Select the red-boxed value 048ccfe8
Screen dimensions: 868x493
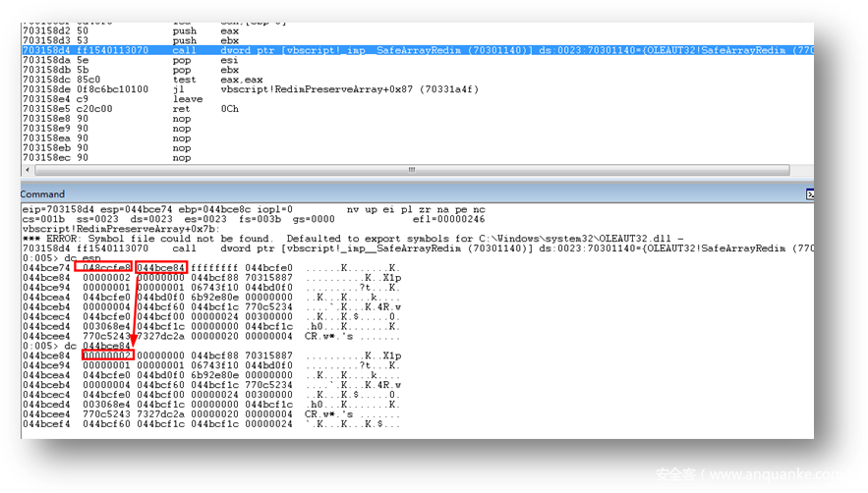click(103, 268)
